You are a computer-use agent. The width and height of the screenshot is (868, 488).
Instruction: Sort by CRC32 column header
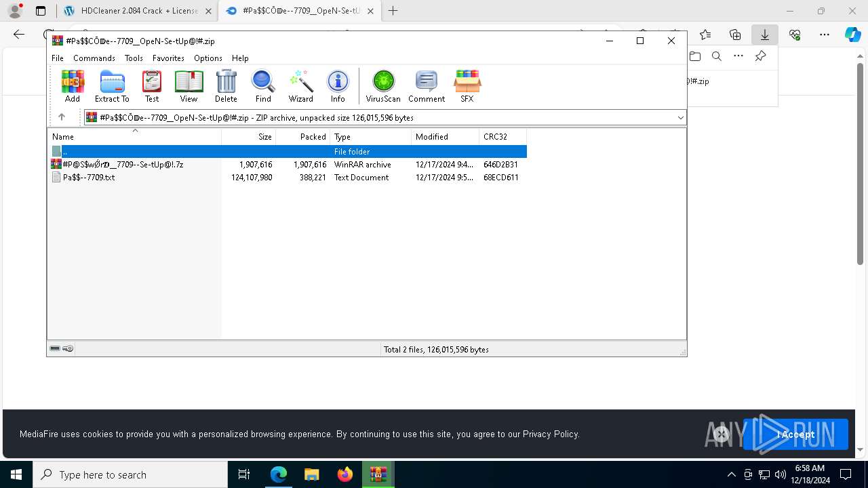tap(503, 137)
